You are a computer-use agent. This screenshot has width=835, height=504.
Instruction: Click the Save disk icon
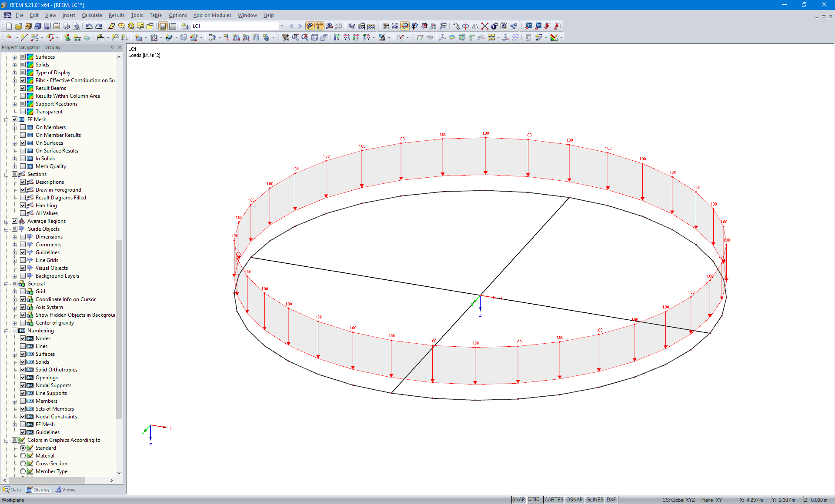pyautogui.click(x=47, y=26)
